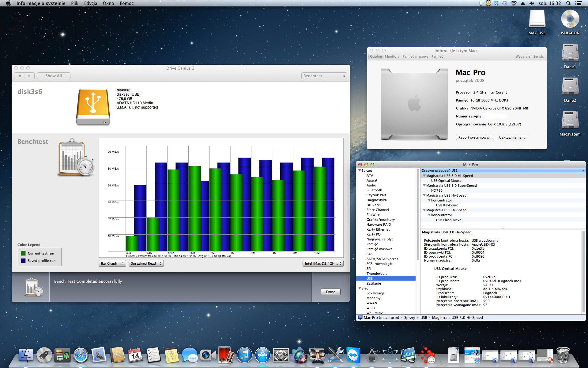Click the Done button

(330, 292)
